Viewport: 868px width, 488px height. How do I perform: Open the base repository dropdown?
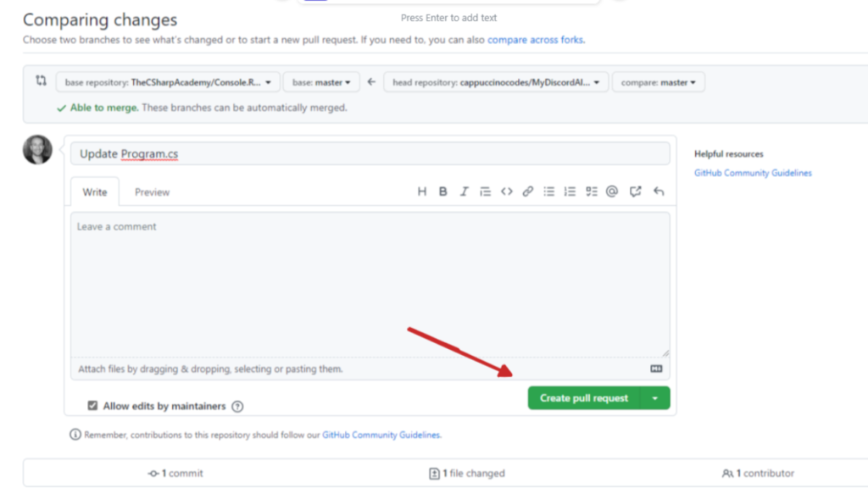[x=168, y=82]
